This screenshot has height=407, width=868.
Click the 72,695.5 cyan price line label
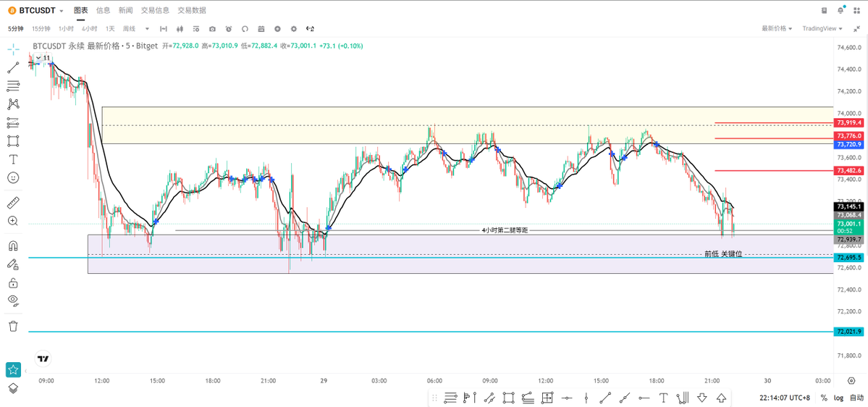click(849, 258)
